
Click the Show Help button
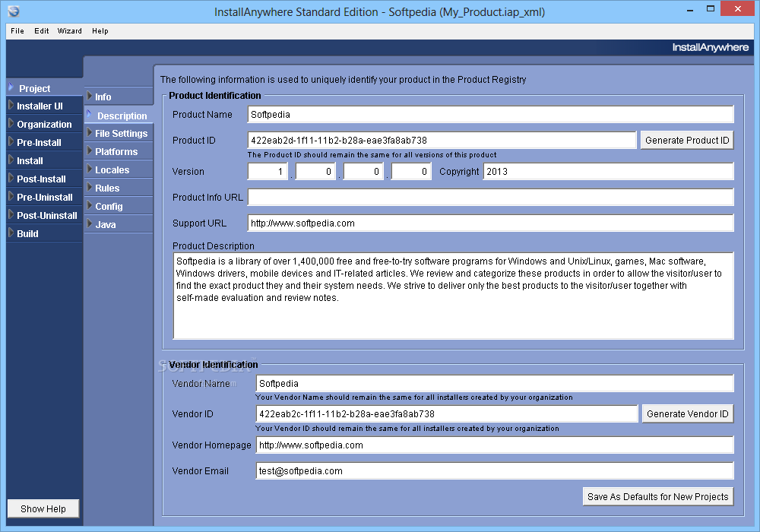coord(43,508)
